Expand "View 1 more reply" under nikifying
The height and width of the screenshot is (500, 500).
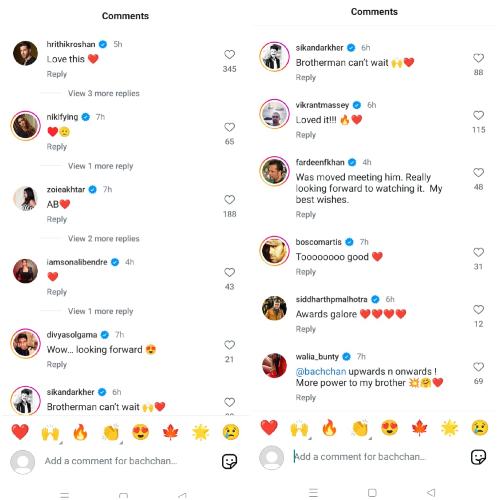(101, 166)
